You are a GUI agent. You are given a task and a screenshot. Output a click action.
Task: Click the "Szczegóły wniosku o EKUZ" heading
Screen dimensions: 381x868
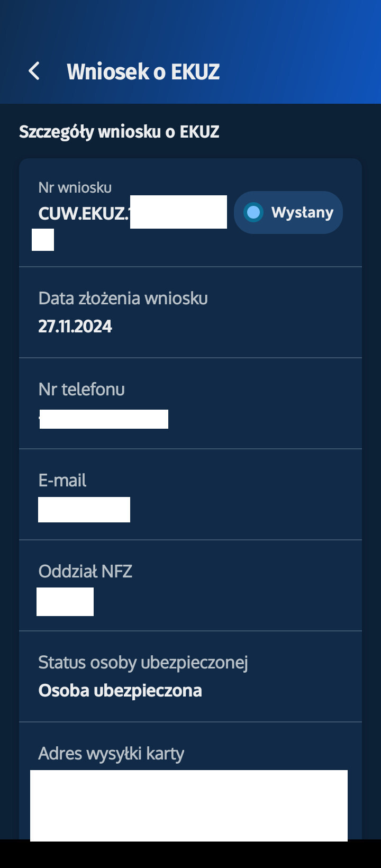(x=119, y=132)
